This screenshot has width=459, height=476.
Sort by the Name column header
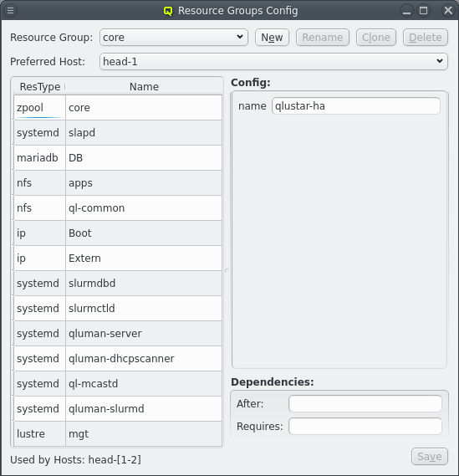pos(144,87)
